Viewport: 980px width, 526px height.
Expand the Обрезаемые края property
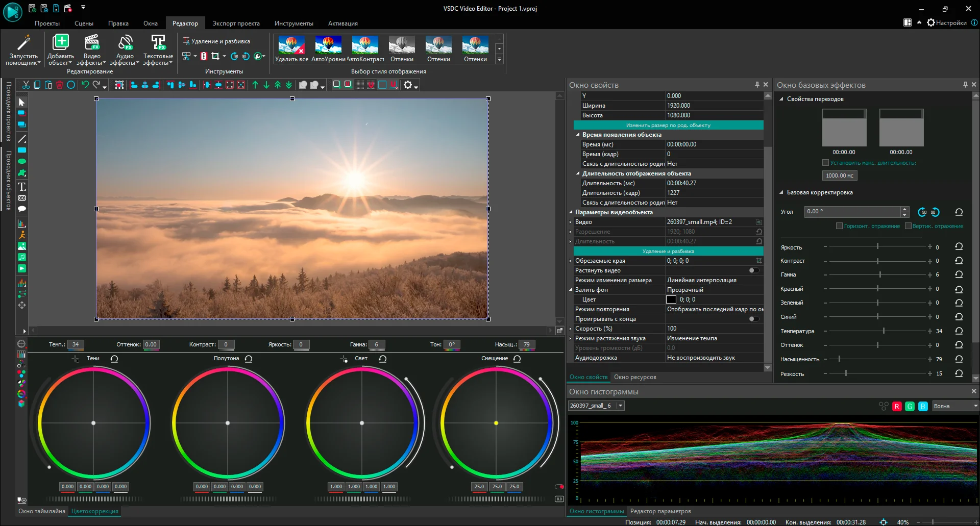click(x=571, y=261)
